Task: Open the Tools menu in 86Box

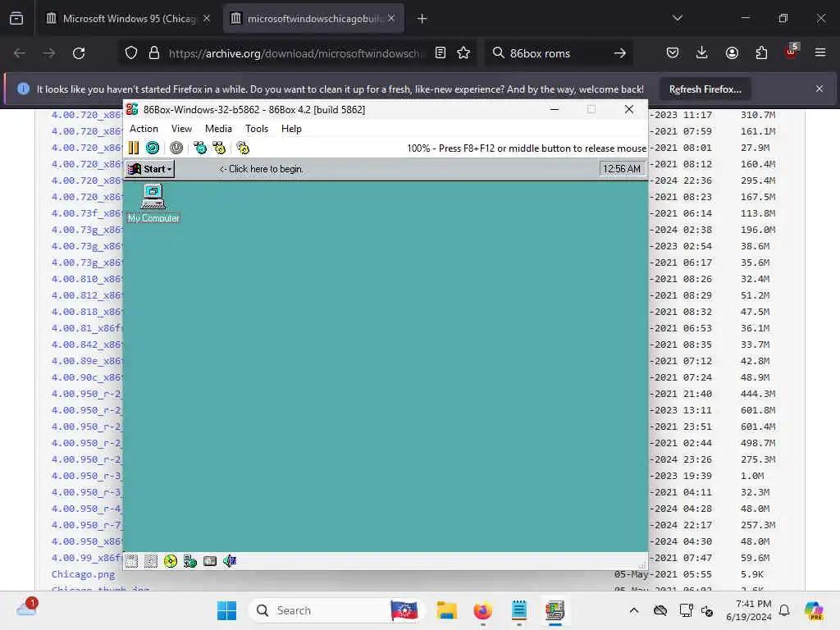Action: click(257, 129)
